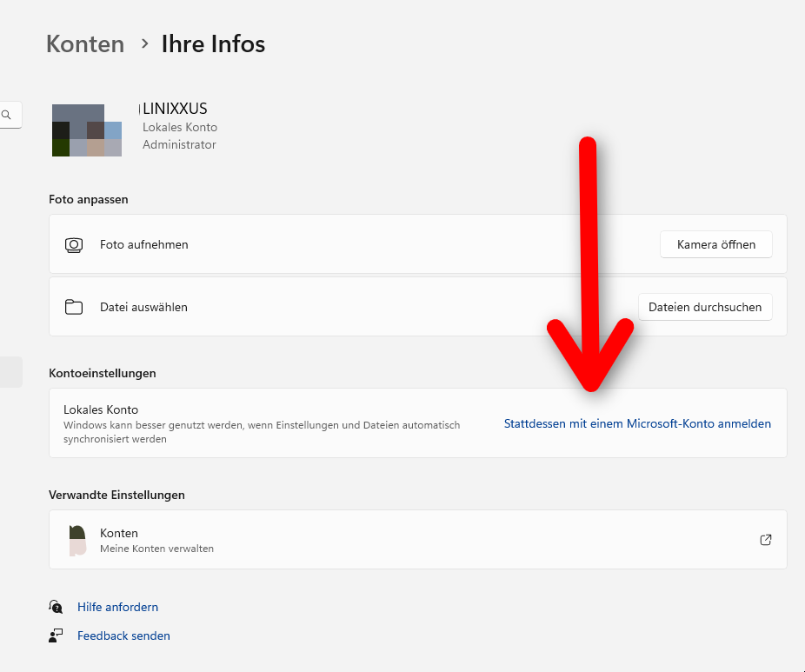Open Konten related settings entry
This screenshot has width=805, height=672.
pyautogui.click(x=418, y=540)
